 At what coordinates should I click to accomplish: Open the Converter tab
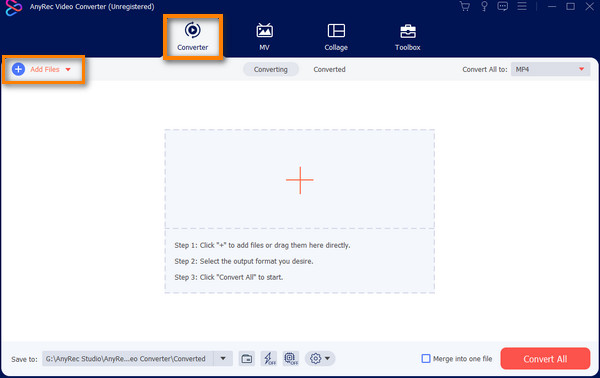coord(192,37)
